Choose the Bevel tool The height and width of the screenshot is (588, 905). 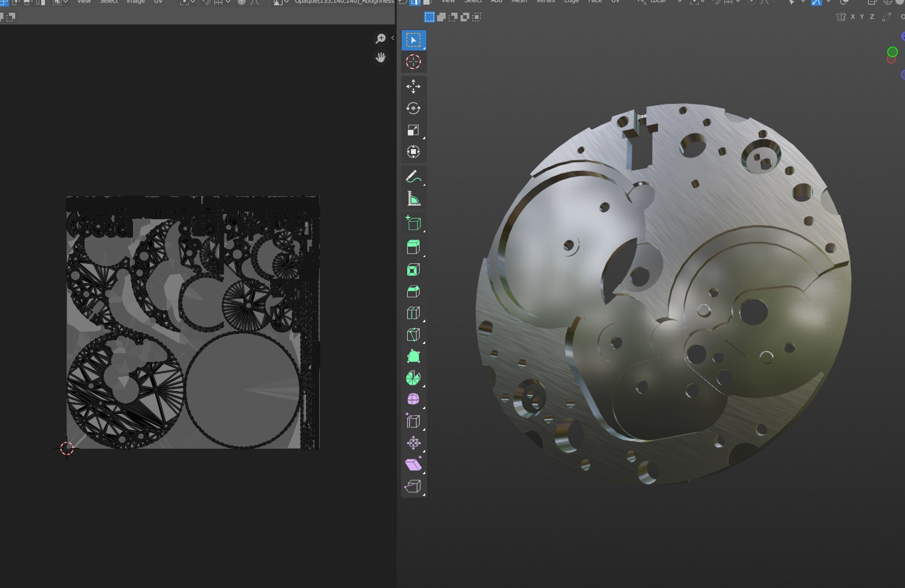point(413,291)
